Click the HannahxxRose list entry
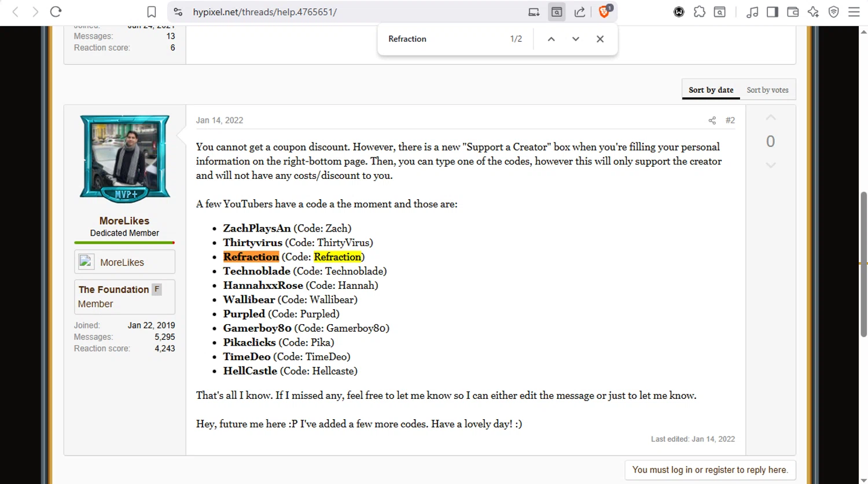The image size is (868, 484). coord(300,285)
